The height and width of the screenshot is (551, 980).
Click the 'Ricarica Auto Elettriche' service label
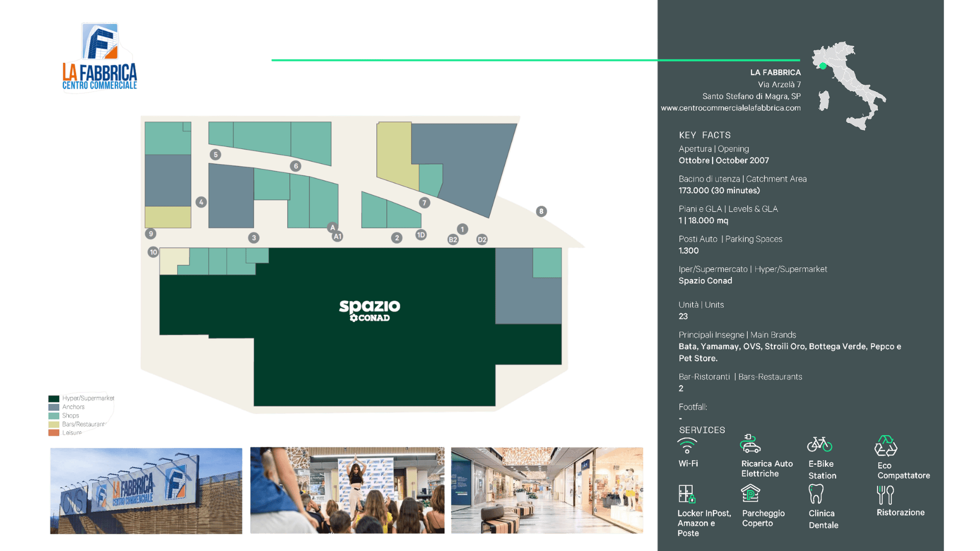(767, 468)
